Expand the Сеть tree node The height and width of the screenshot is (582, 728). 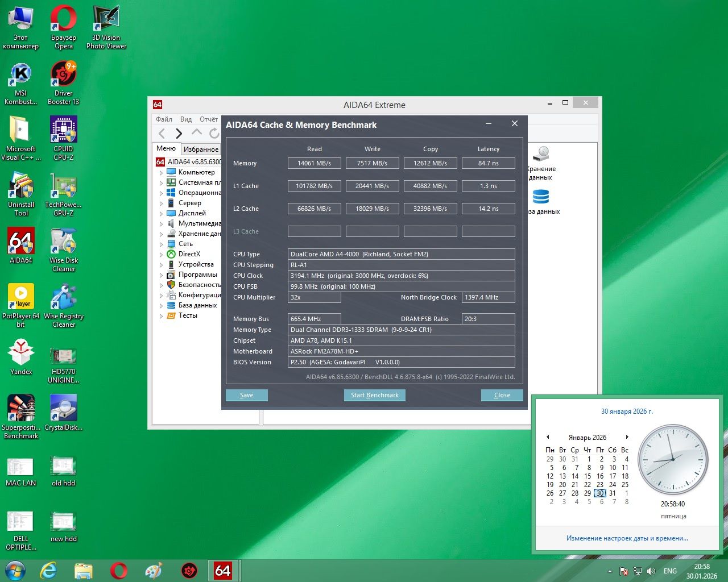[x=161, y=244]
